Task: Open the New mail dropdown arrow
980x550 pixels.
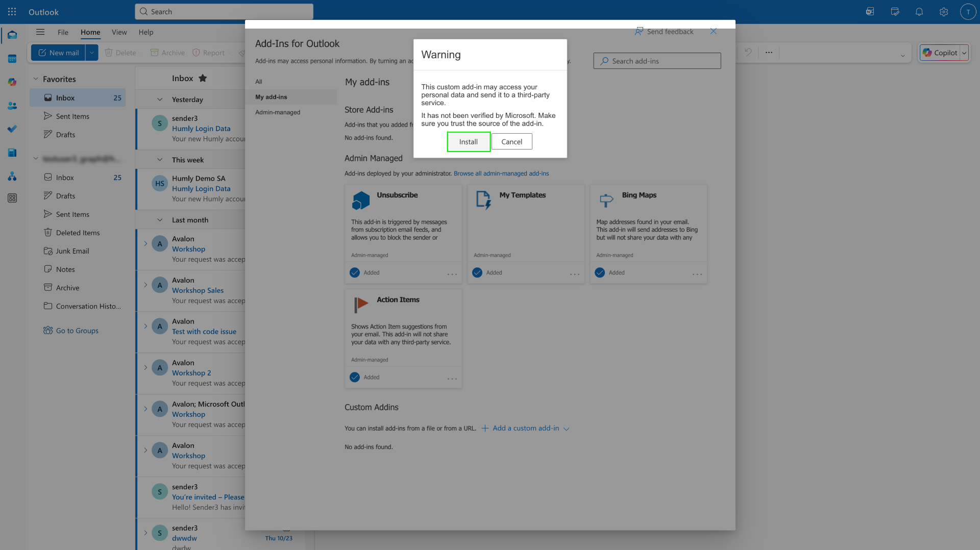Action: (92, 53)
